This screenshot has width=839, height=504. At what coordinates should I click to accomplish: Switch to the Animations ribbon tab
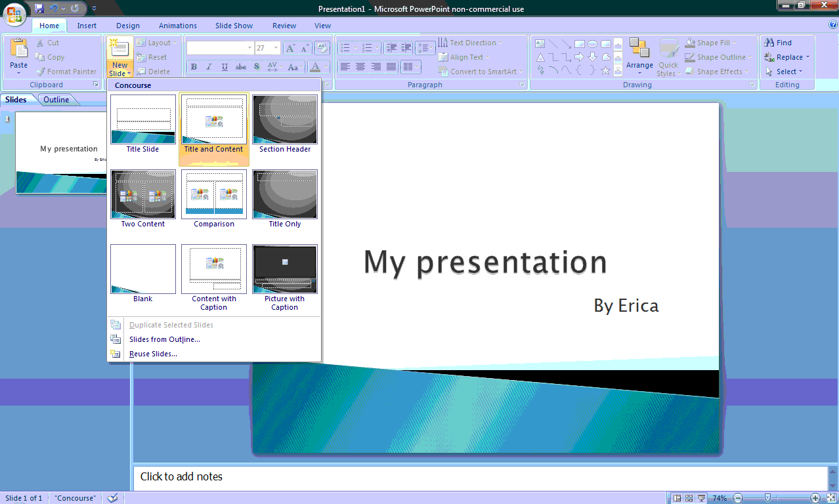click(177, 25)
